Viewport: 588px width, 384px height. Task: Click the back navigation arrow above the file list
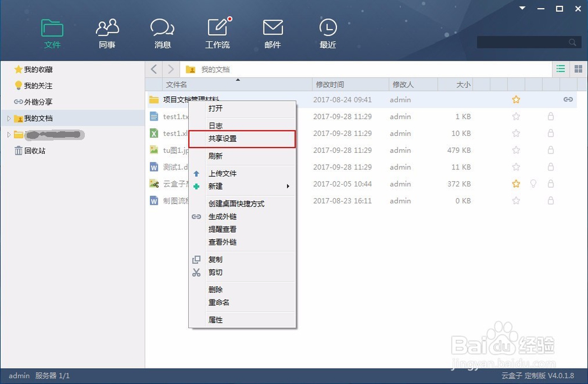153,69
